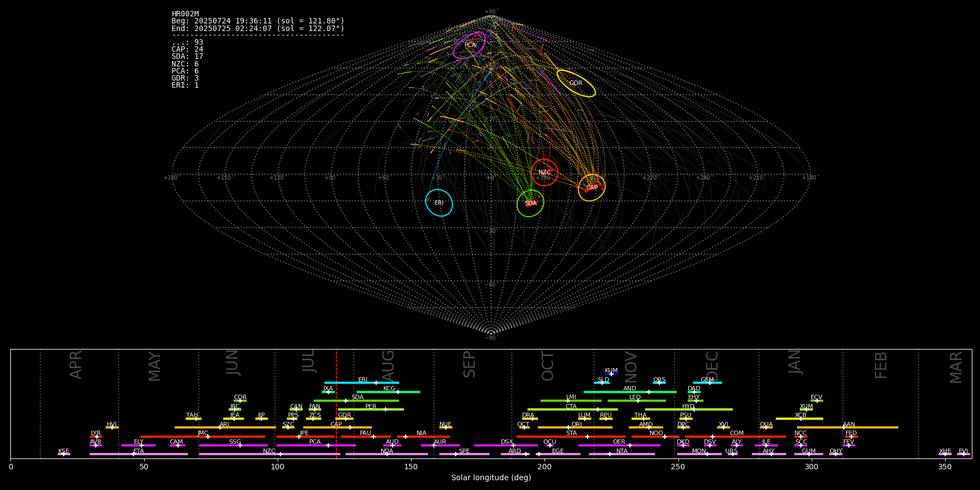Screen dimensions: 980x490
Task: Click the 'GDR: 3' legend entry
Action: point(185,78)
